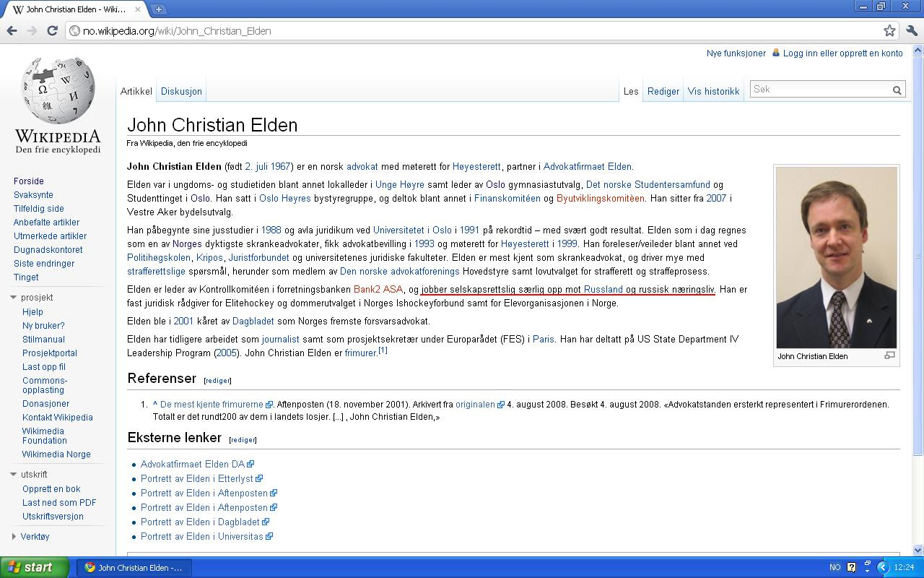The width and height of the screenshot is (924, 578).
Task: Open Utmerkede artikler link
Action: point(50,236)
